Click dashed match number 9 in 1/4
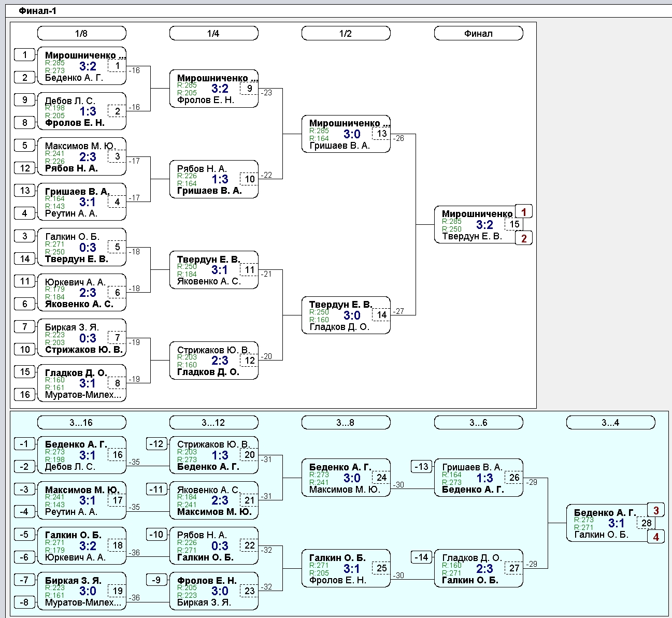This screenshot has height=618, width=672. point(249,89)
